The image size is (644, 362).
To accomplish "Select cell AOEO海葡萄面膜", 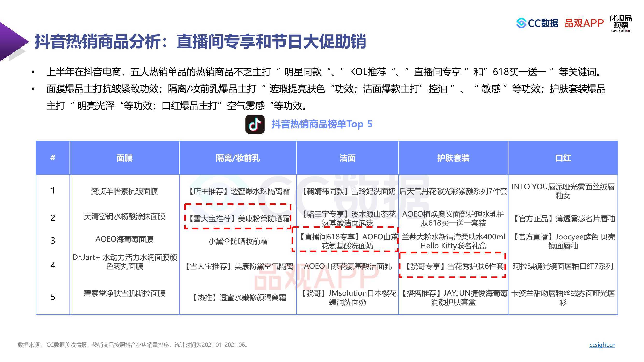I will point(124,239).
